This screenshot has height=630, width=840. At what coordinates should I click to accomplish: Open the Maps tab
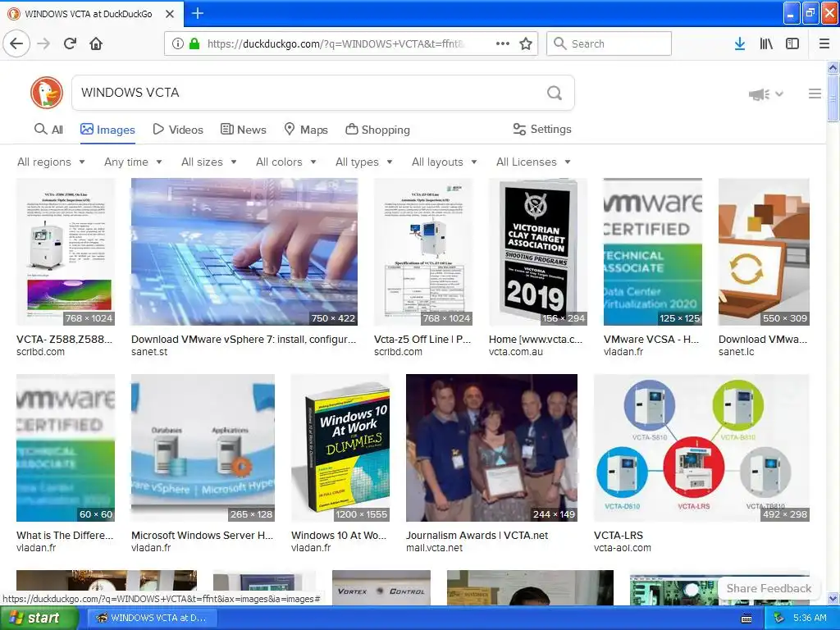pos(306,130)
